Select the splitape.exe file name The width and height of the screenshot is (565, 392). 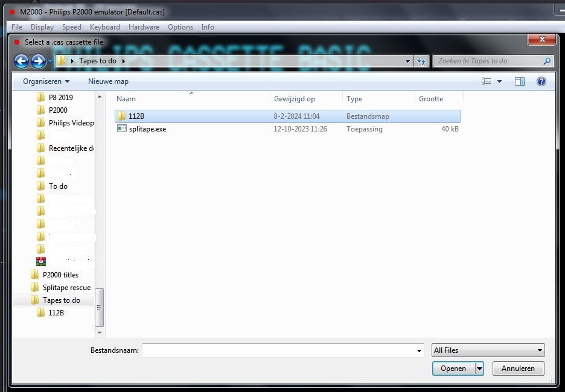[147, 128]
